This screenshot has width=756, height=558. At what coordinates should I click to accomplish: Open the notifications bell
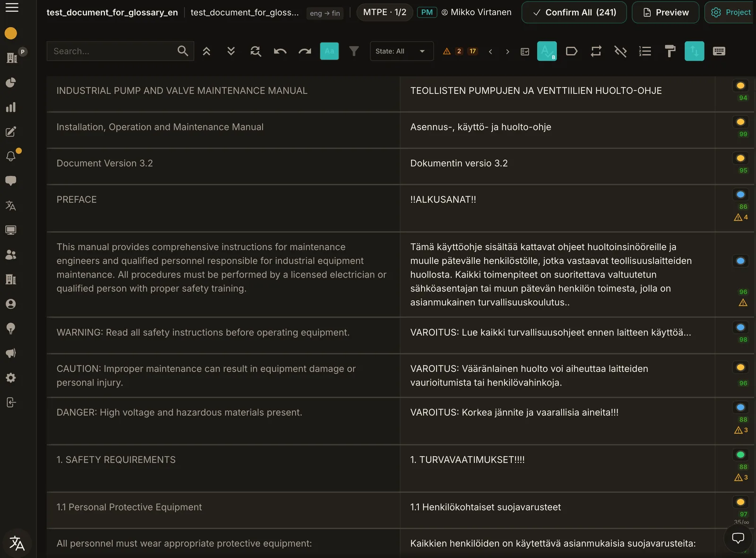[11, 157]
